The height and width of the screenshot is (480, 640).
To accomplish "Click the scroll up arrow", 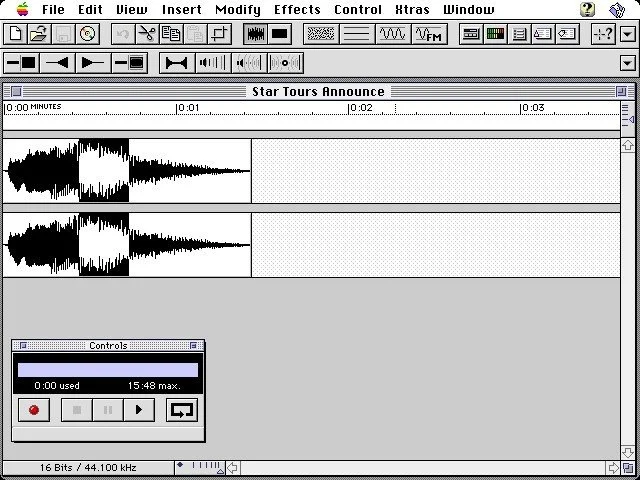I will [628, 146].
